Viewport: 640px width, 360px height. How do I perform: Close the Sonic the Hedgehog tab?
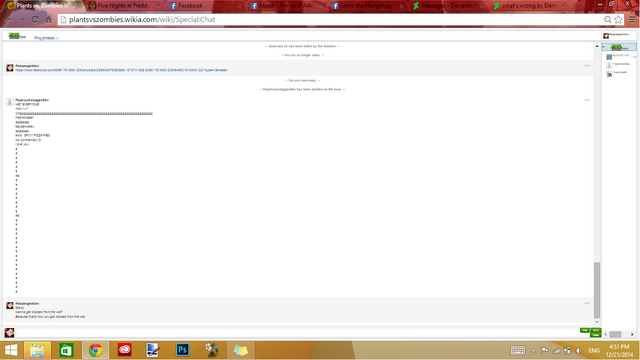pos(401,6)
